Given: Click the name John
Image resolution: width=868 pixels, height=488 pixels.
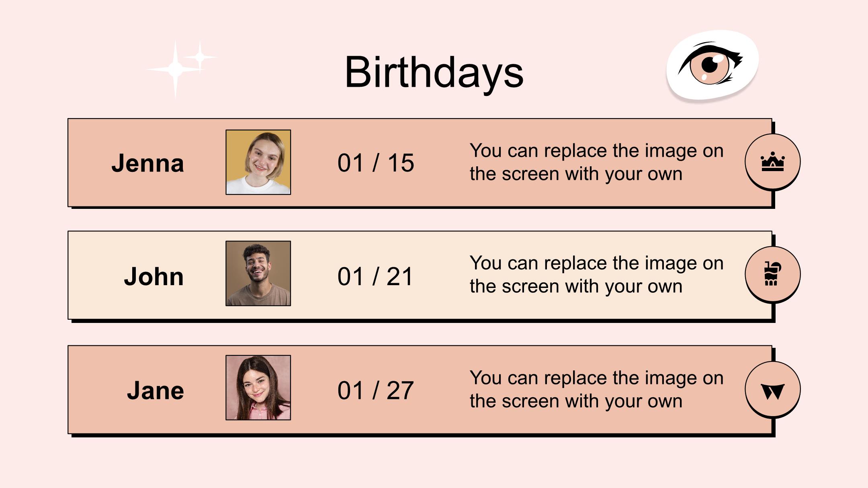Looking at the screenshot, I should pyautogui.click(x=154, y=276).
